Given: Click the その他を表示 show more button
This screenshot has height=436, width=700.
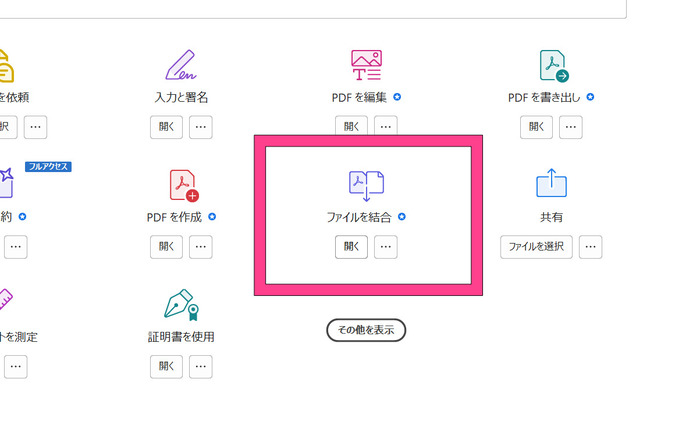Looking at the screenshot, I should pos(366,330).
